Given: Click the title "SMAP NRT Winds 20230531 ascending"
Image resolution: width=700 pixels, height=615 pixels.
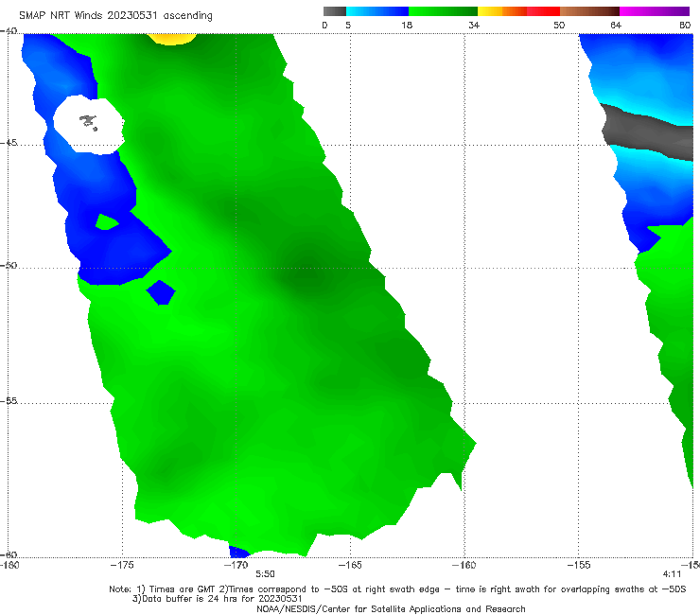Looking at the screenshot, I should [x=115, y=16].
